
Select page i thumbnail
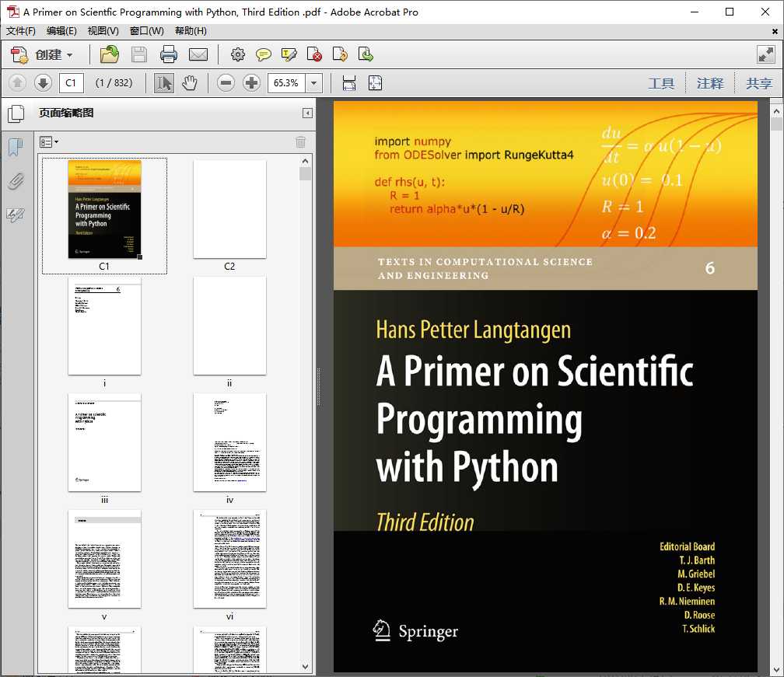[104, 326]
